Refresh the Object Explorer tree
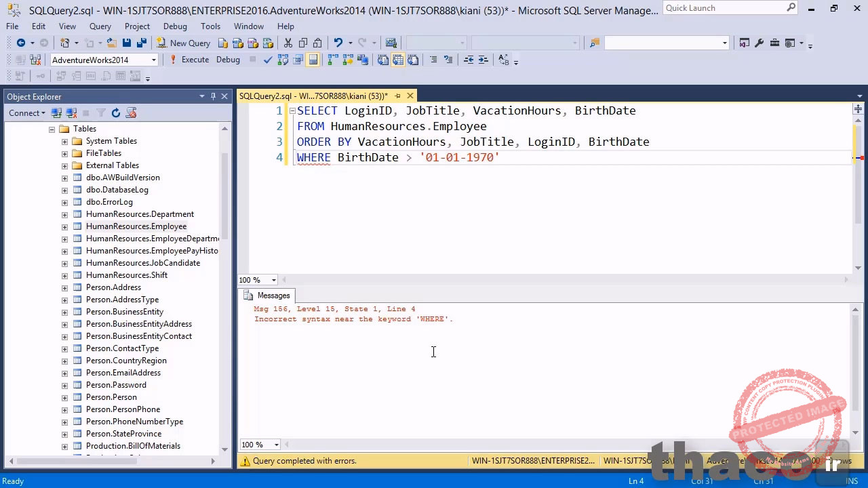The width and height of the screenshot is (868, 488). [116, 113]
